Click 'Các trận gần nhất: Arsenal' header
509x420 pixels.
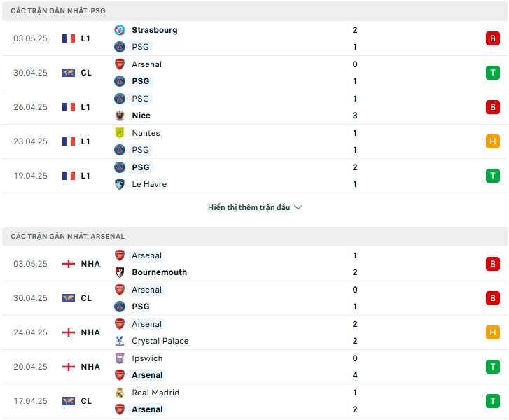click(x=67, y=237)
